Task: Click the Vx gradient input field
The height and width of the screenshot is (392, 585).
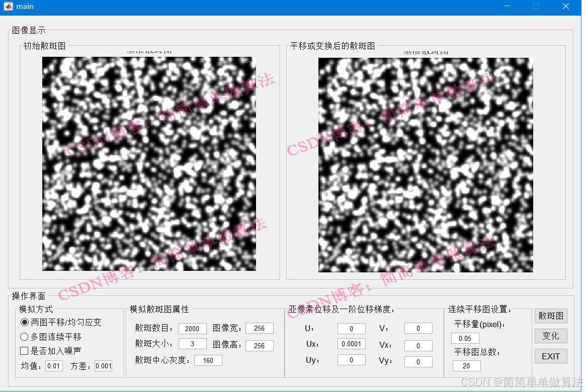Action: click(x=418, y=345)
